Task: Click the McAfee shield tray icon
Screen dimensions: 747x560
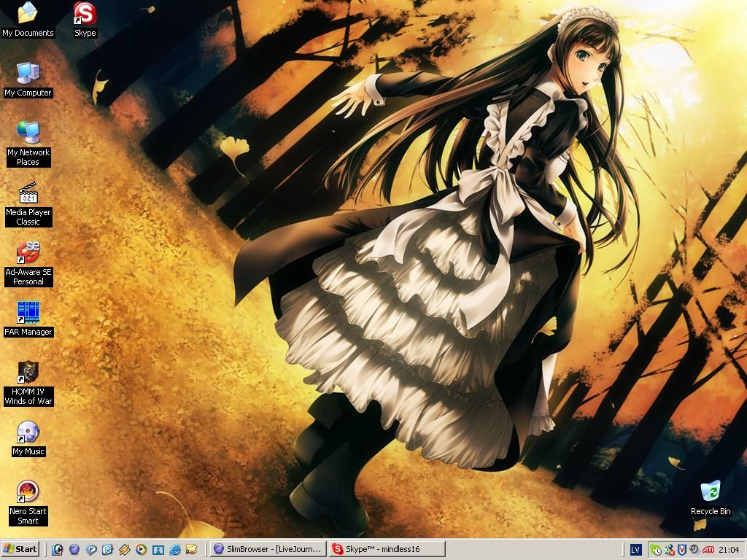Action: [682, 550]
